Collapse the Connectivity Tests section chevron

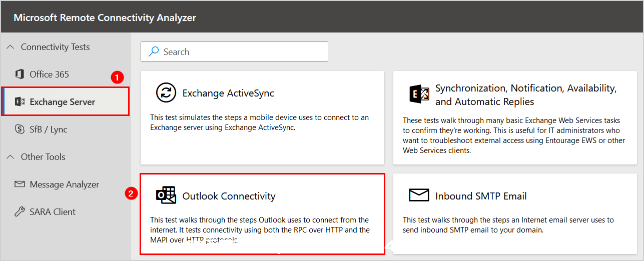[x=11, y=47]
